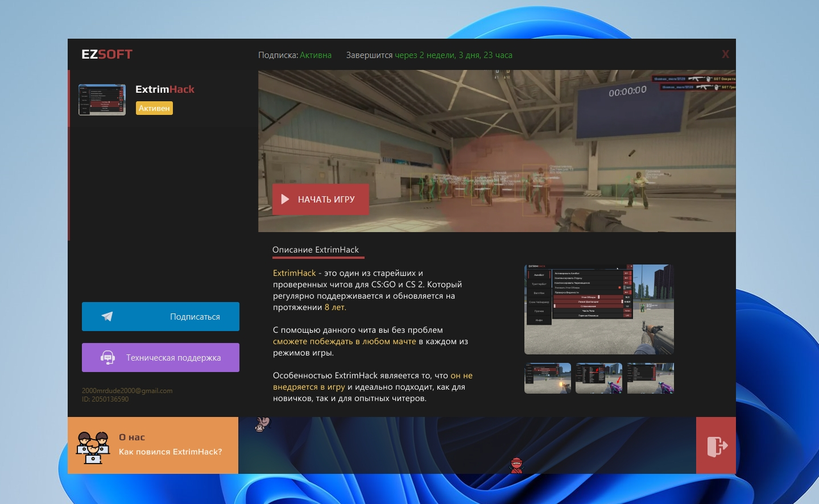This screenshot has height=504, width=819.
Task: Click the team people icon in О нас
Action: pos(93,448)
